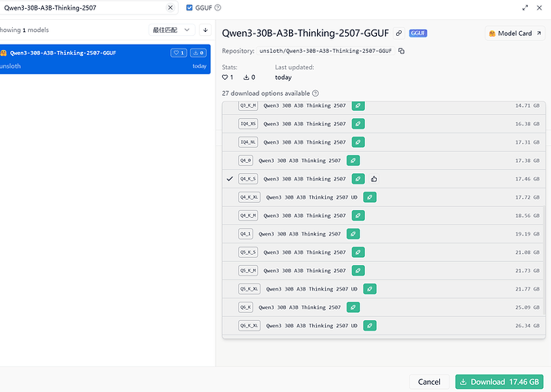
Task: Click Download 17.46 GB button
Action: (x=499, y=382)
